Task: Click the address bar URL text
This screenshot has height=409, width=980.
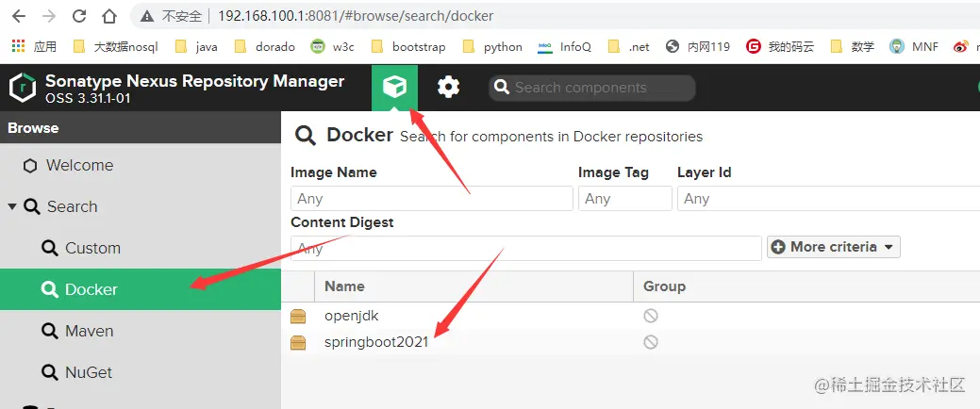Action: click(x=355, y=16)
